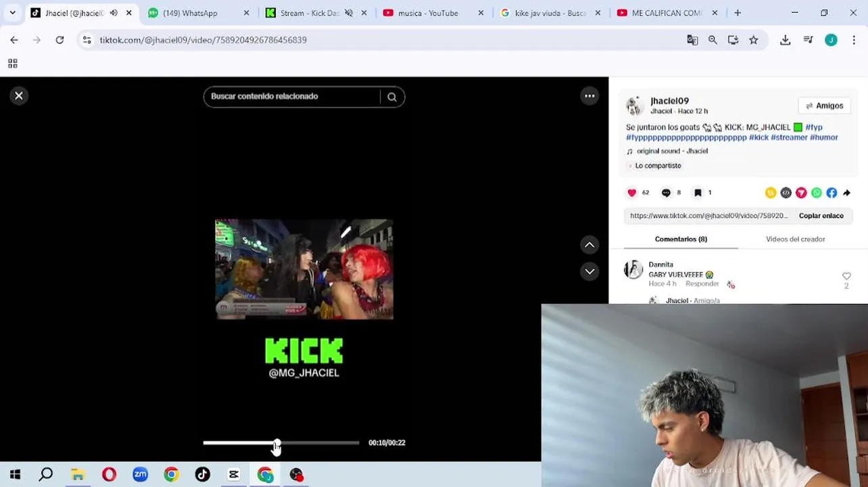Reload the TikTok page

59,40
